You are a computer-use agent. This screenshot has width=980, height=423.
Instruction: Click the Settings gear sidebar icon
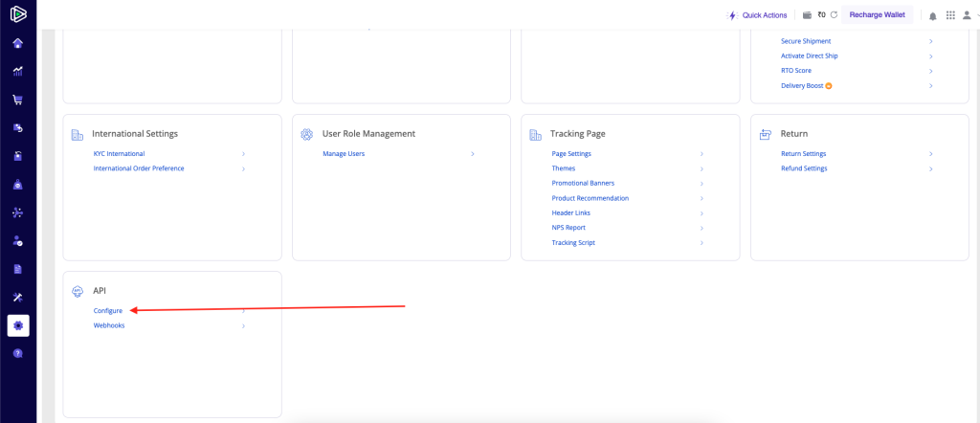click(18, 325)
